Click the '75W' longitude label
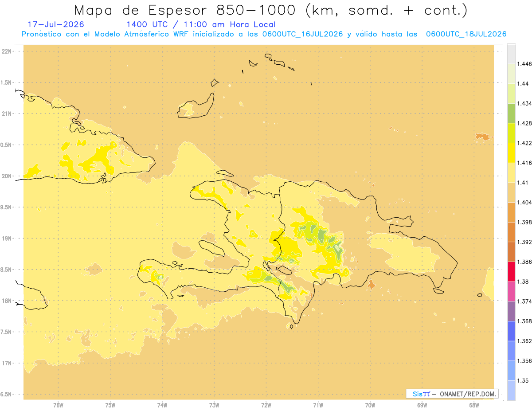 pos(110,405)
